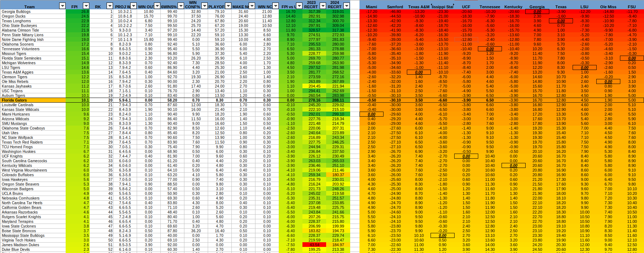This screenshot has width=644, height=253.
Task: Select the Kentucky Wildcats team cell
Action: (x=33, y=165)
